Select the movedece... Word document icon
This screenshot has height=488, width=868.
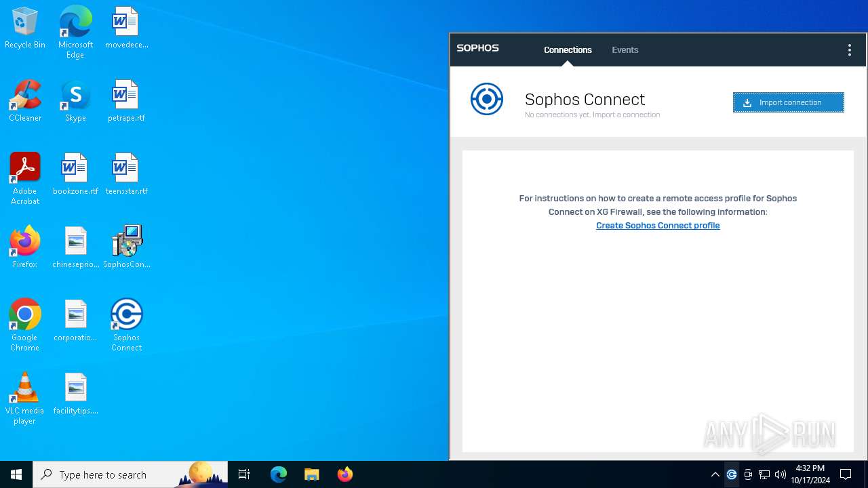(x=127, y=28)
